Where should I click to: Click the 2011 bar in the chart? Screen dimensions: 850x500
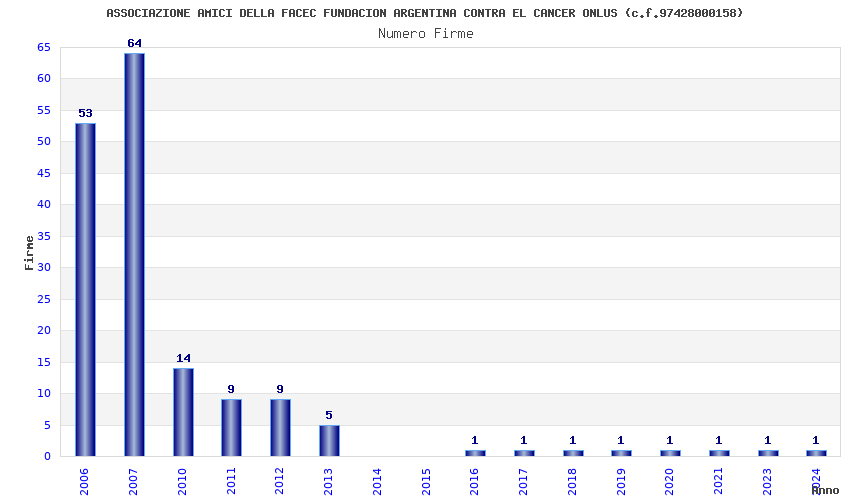[x=231, y=428]
